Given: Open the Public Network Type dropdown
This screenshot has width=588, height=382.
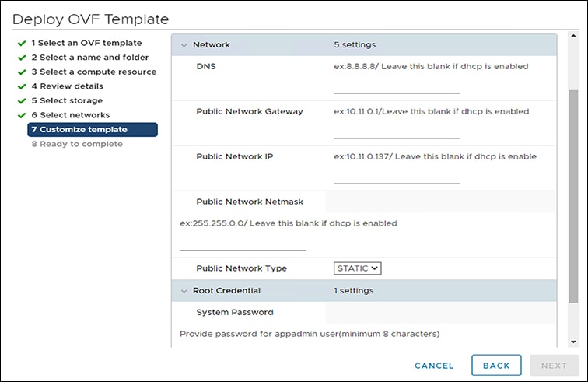Looking at the screenshot, I should pyautogui.click(x=357, y=268).
